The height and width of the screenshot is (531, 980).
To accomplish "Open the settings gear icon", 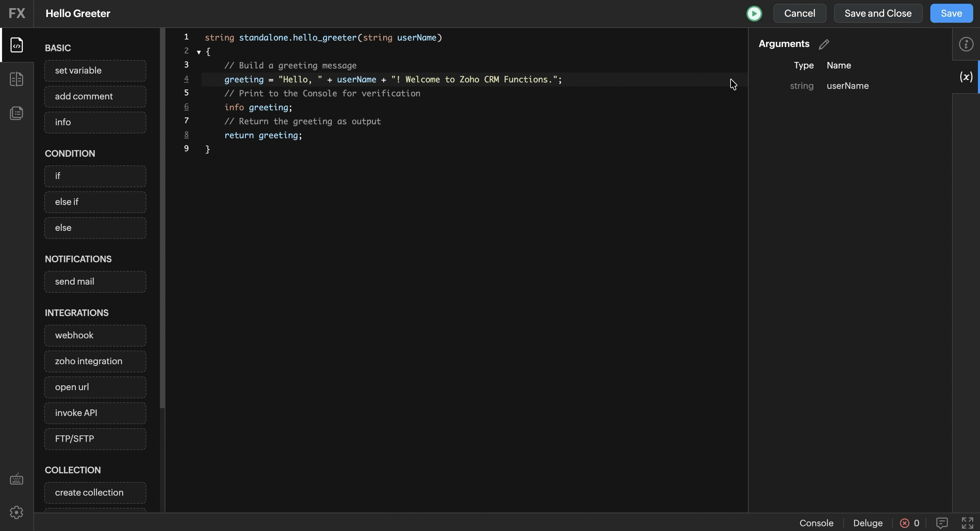I will [x=16, y=512].
